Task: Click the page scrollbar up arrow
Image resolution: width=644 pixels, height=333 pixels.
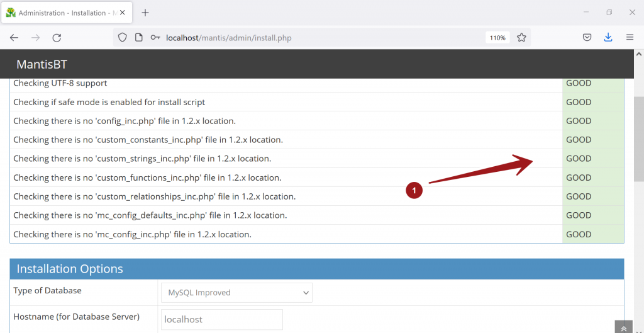Action: click(x=639, y=54)
